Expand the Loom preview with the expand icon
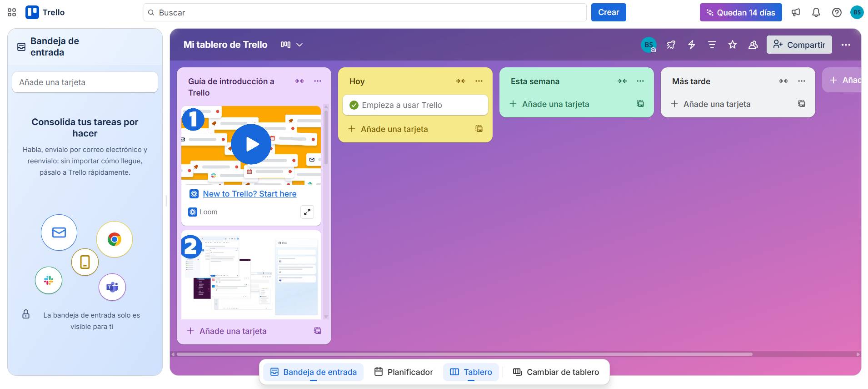 [x=307, y=212]
